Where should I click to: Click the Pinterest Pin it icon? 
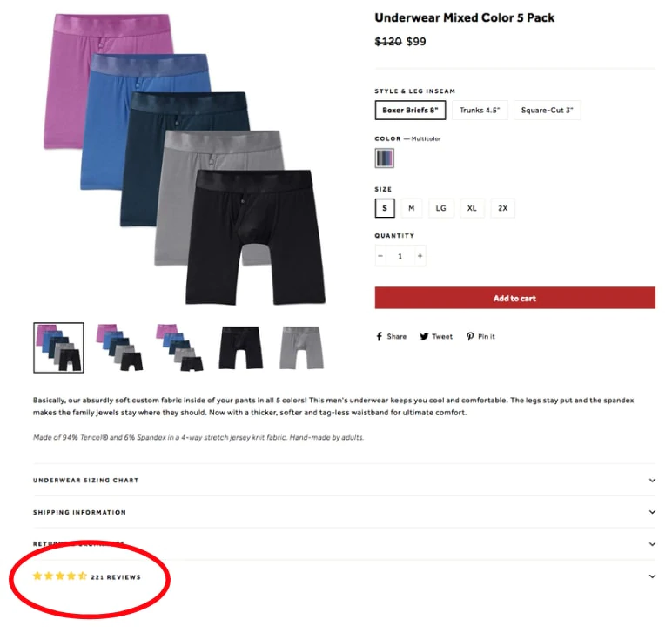click(x=470, y=337)
